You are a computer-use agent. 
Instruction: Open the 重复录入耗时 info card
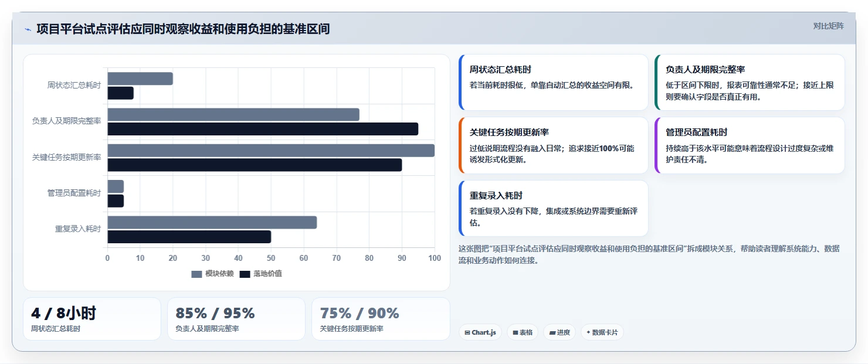553,208
